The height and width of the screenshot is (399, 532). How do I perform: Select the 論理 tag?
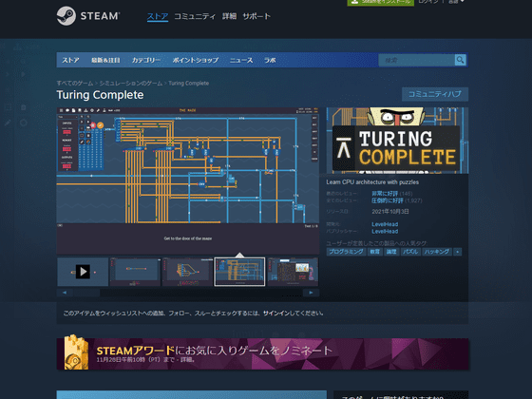(x=391, y=252)
